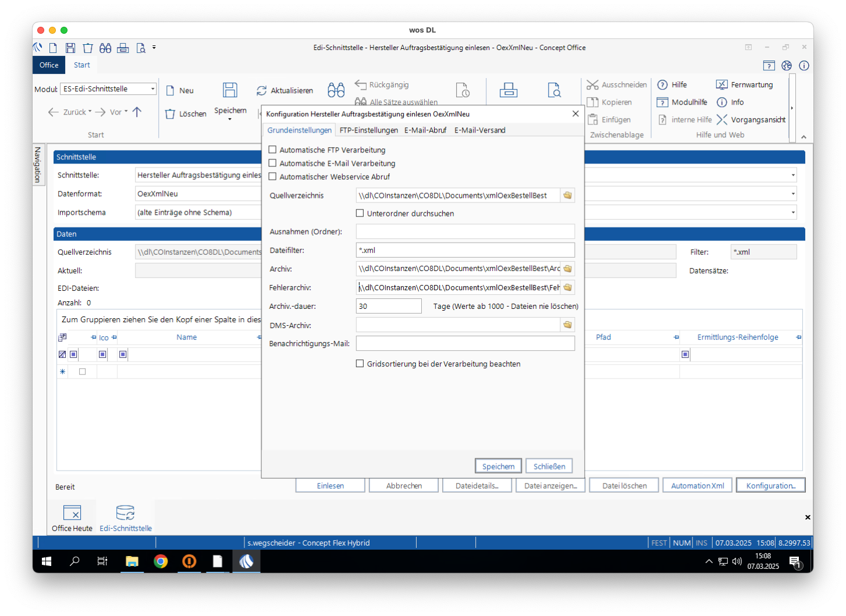Click the large print preview icon in ribbon

coord(554,90)
